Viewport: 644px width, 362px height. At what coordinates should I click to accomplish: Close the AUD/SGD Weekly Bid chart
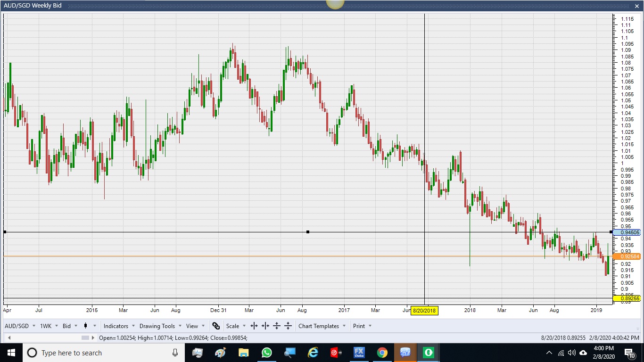tap(636, 6)
